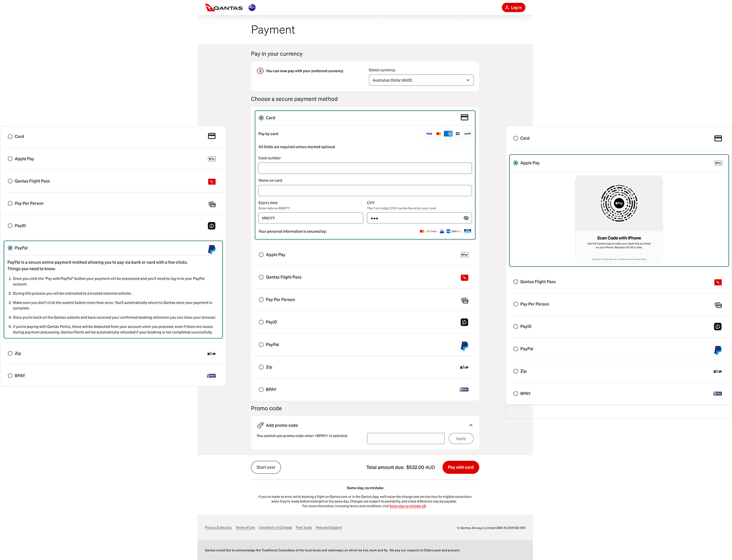Image resolution: width=732 pixels, height=560 pixels.
Task: Click Apple Pay icon in right panel
Action: (x=718, y=163)
